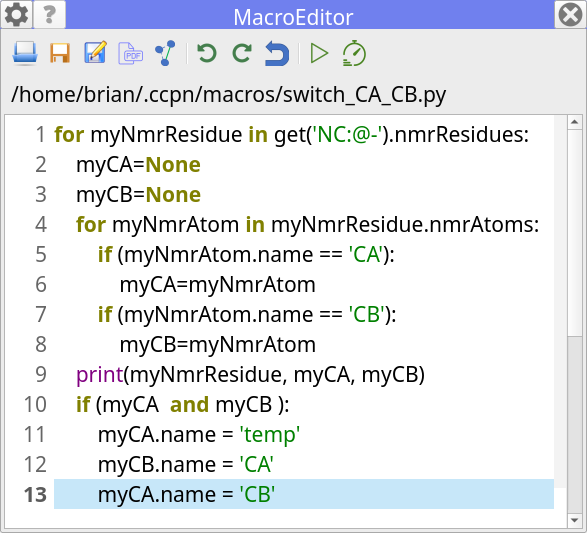
Task: Run the macro with the play icon
Action: (319, 53)
